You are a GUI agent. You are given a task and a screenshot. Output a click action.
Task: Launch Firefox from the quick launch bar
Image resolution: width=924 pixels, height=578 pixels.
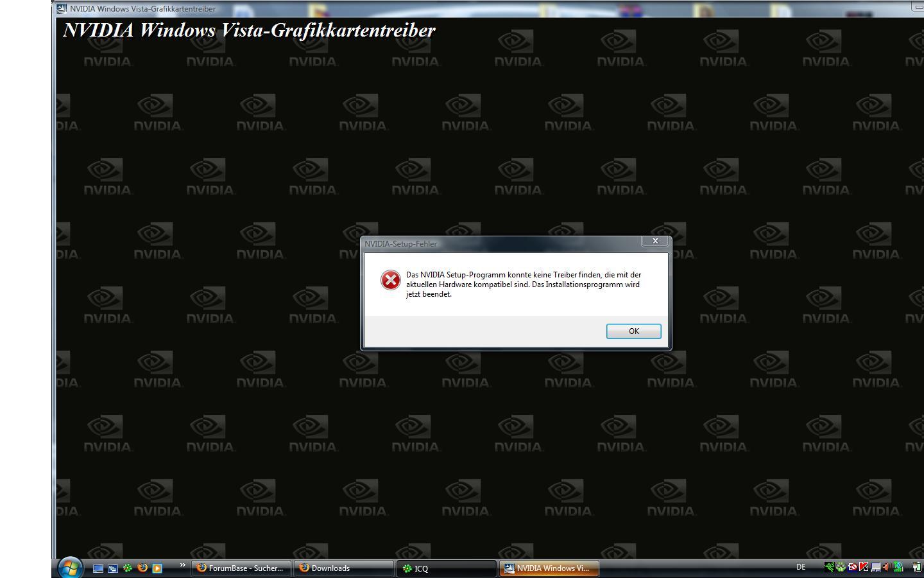(x=142, y=568)
